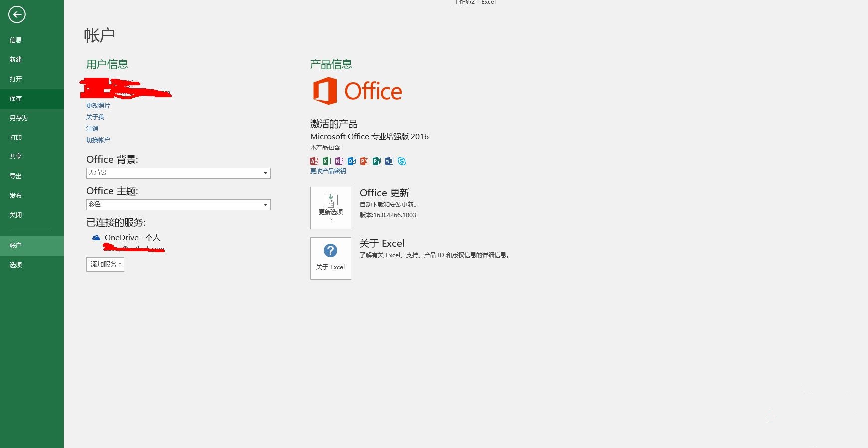The height and width of the screenshot is (448, 868).
Task: Open the 添加服务 dropdown button
Action: pyautogui.click(x=105, y=264)
